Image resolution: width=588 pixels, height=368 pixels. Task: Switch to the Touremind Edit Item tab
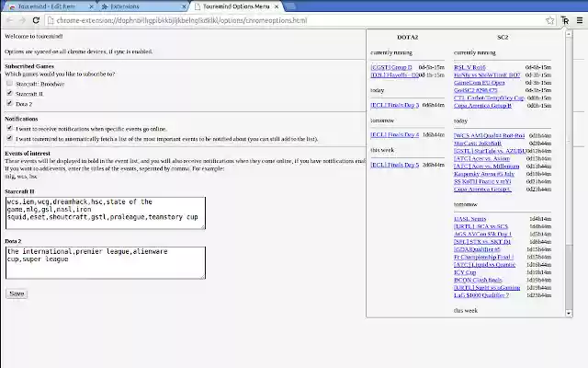point(51,6)
